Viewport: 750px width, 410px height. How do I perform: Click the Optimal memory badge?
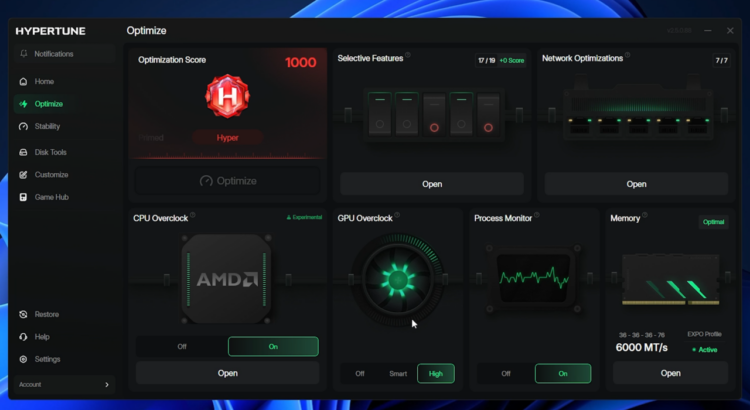coord(713,222)
